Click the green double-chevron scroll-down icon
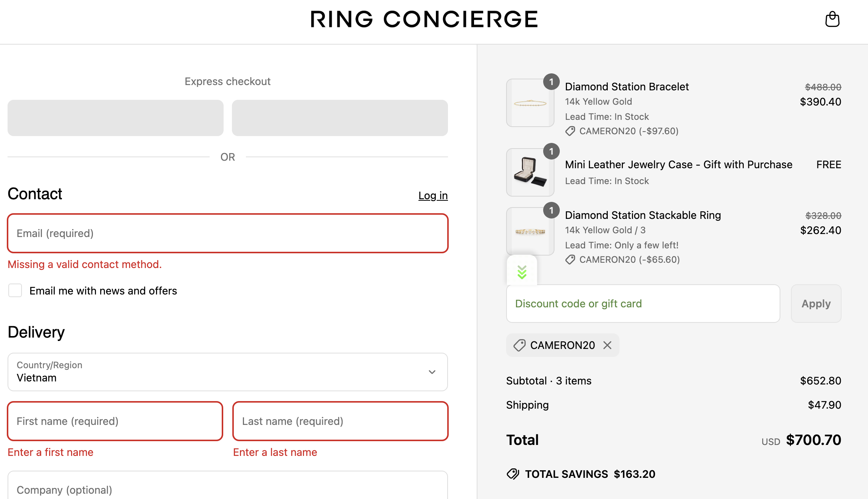Image resolution: width=868 pixels, height=499 pixels. [x=522, y=271]
